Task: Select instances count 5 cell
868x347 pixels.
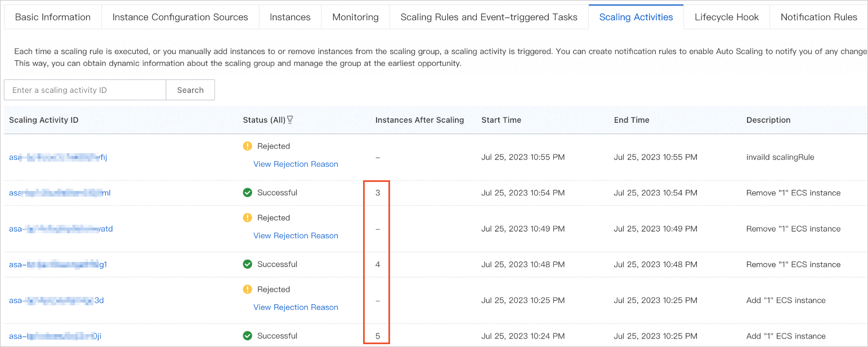Action: coord(378,336)
